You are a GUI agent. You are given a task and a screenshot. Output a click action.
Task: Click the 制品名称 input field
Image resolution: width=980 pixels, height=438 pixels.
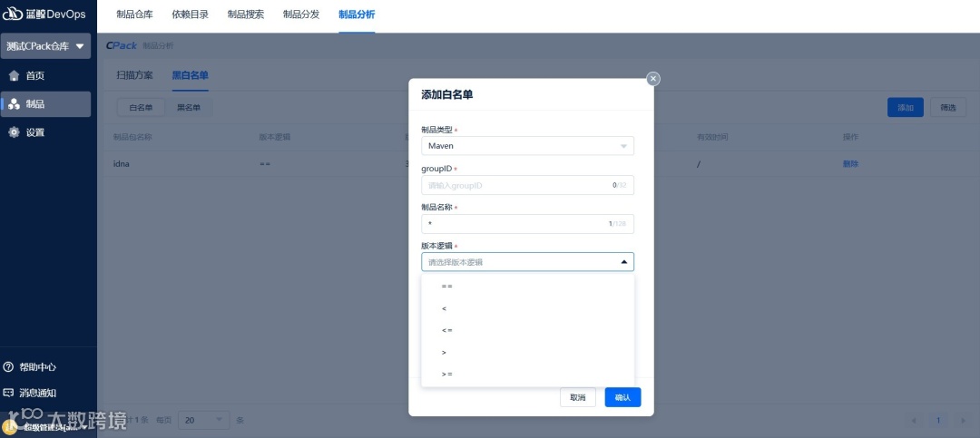527,224
